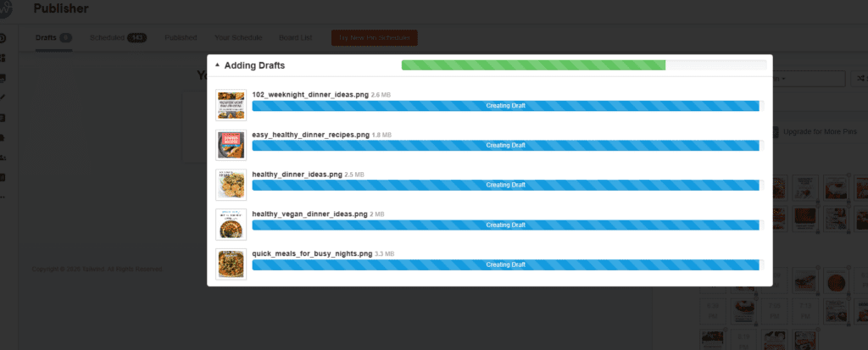Click the pencil icon in left sidebar
Screen dimensions: 868x350
click(x=3, y=98)
